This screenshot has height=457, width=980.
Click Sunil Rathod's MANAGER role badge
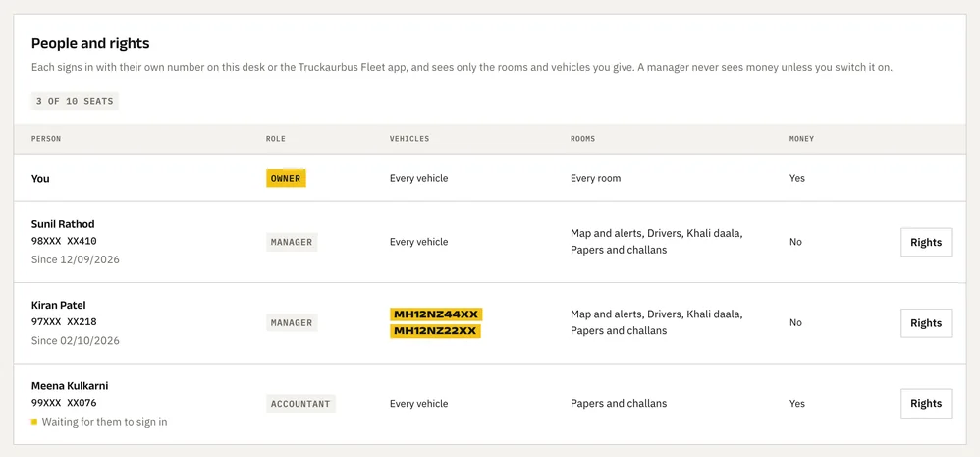292,242
